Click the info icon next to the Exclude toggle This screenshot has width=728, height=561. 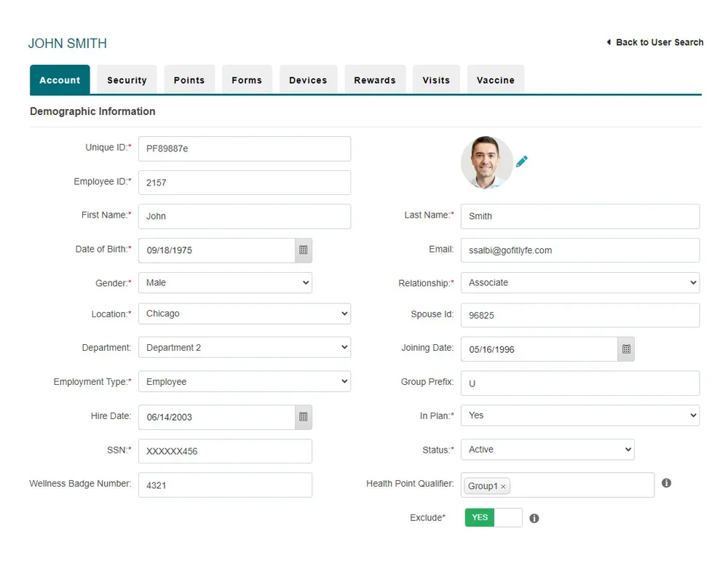pyautogui.click(x=534, y=517)
